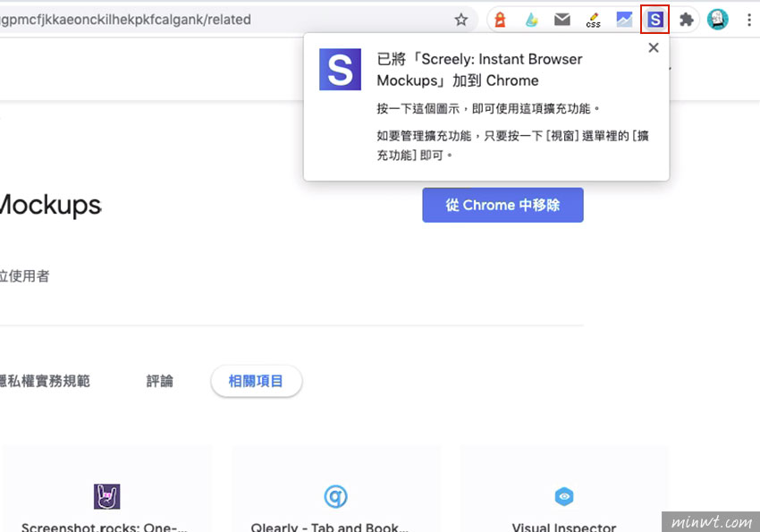Click the popup line 如要管理擴充功能
Image resolution: width=760 pixels, height=532 pixels.
pyautogui.click(x=513, y=146)
